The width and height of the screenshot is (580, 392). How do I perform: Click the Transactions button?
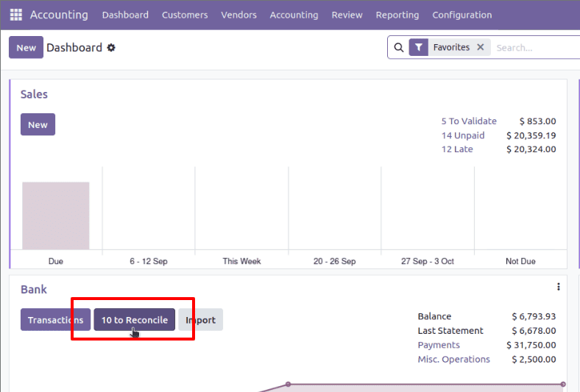55,320
